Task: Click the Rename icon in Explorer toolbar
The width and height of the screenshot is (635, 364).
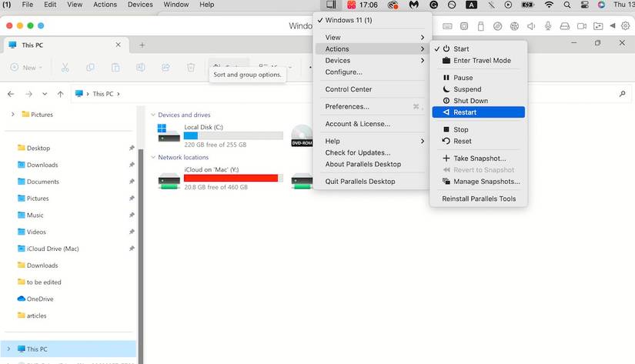Action: coord(141,67)
